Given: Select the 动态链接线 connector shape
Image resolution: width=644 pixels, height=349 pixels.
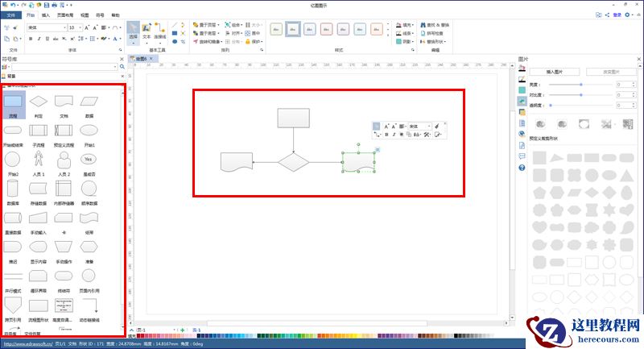Looking at the screenshot, I should point(89,305).
